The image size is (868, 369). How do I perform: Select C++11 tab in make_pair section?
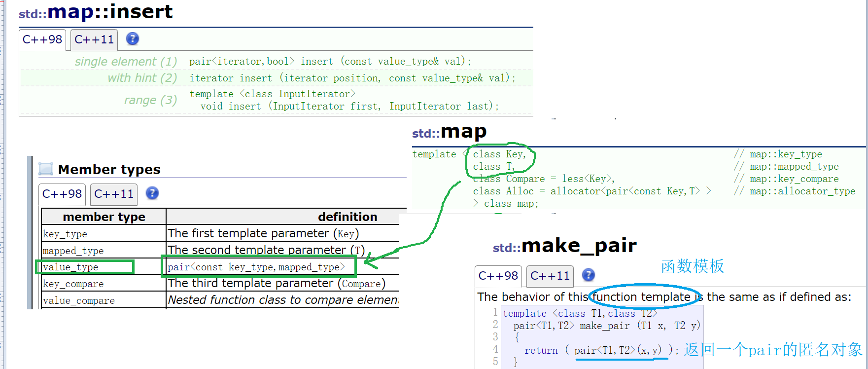tap(550, 276)
